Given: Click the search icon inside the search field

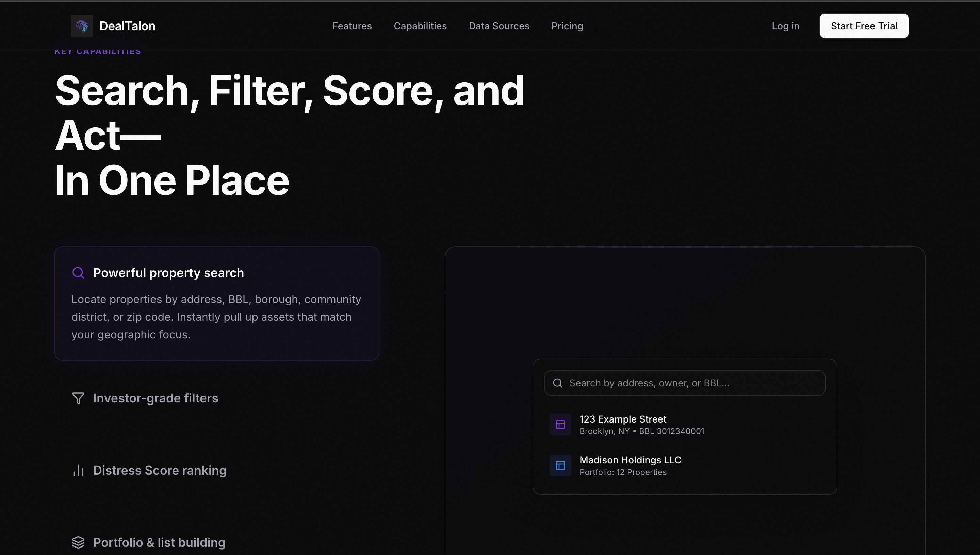Looking at the screenshot, I should pyautogui.click(x=558, y=383).
